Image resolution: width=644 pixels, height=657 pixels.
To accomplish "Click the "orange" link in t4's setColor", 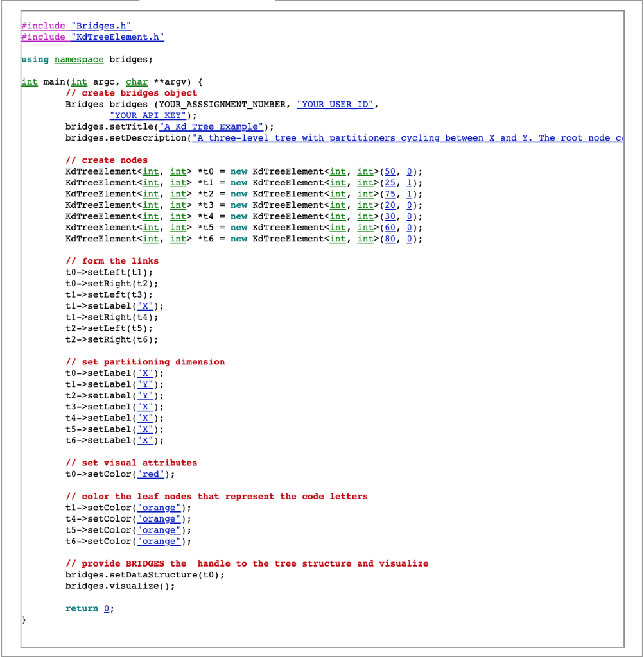I will [x=159, y=518].
